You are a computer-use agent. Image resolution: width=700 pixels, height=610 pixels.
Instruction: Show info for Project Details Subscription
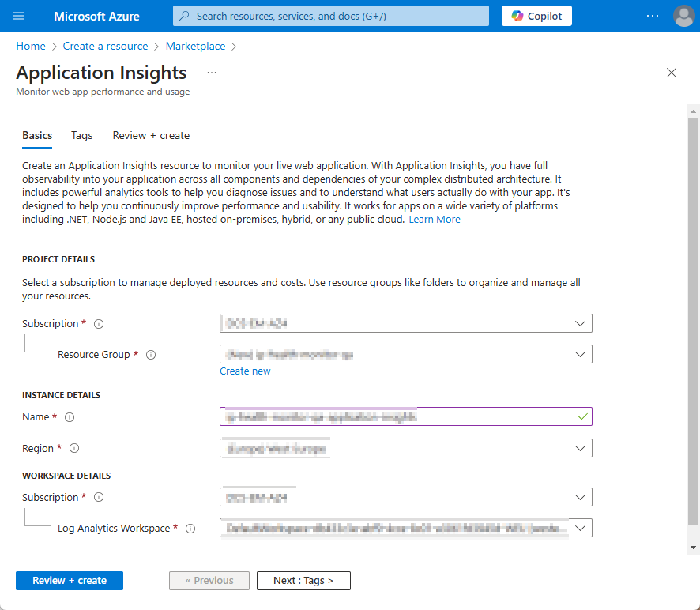pyautogui.click(x=99, y=324)
